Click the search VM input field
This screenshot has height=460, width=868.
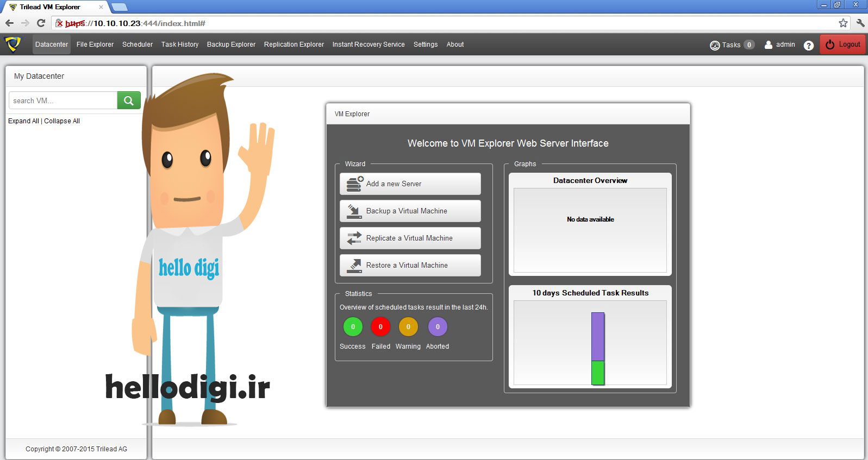pos(63,100)
